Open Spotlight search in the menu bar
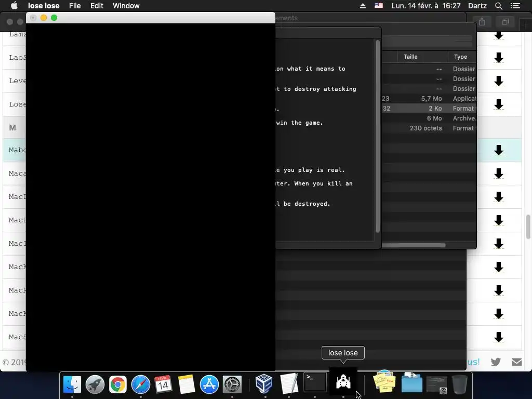This screenshot has width=532, height=399. pos(498,6)
